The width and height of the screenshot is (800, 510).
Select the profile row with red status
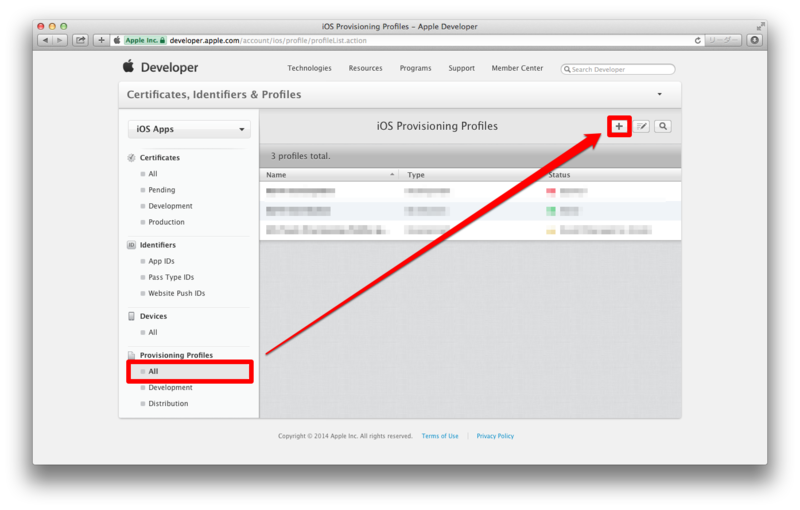(x=470, y=192)
